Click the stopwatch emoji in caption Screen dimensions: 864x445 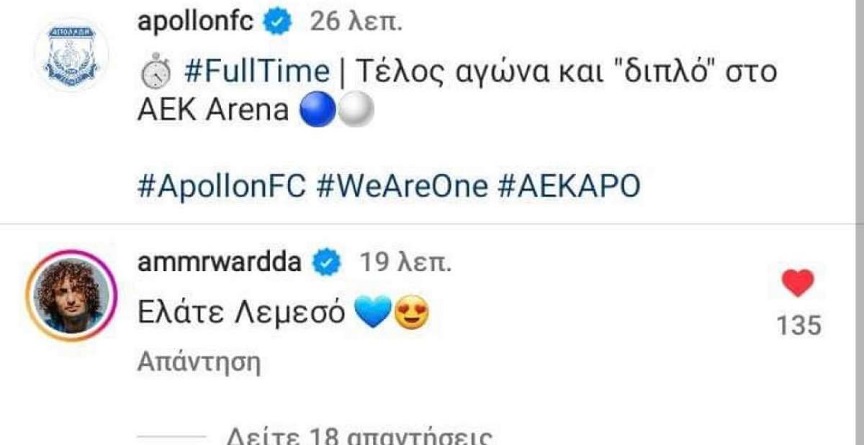click(155, 72)
